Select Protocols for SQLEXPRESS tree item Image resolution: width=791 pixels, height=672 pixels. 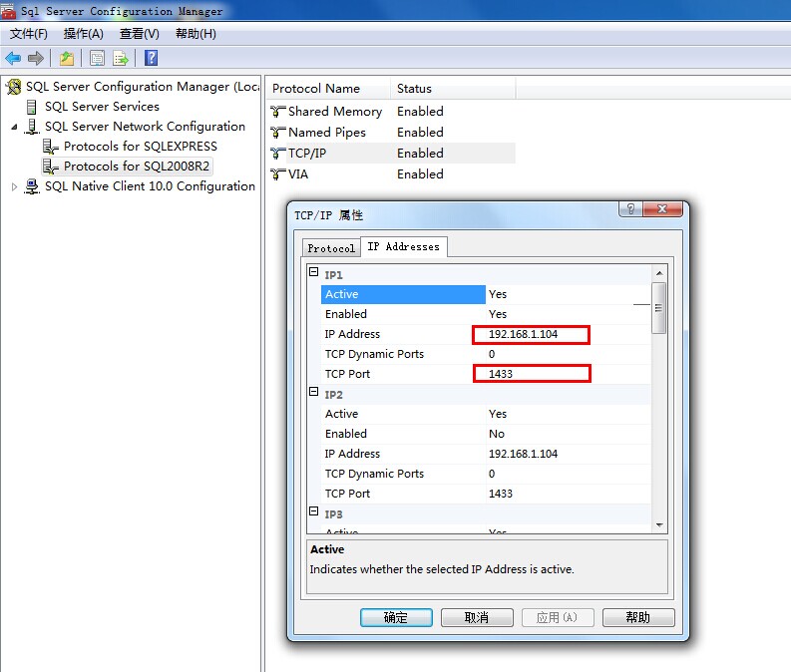(141, 147)
